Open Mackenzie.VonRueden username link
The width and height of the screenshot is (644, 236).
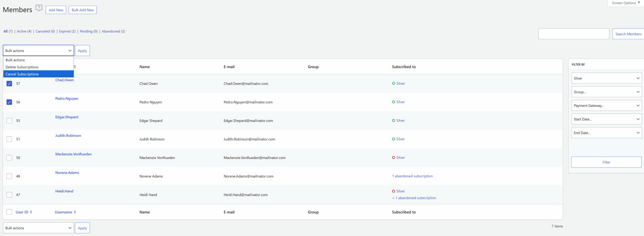pos(73,154)
